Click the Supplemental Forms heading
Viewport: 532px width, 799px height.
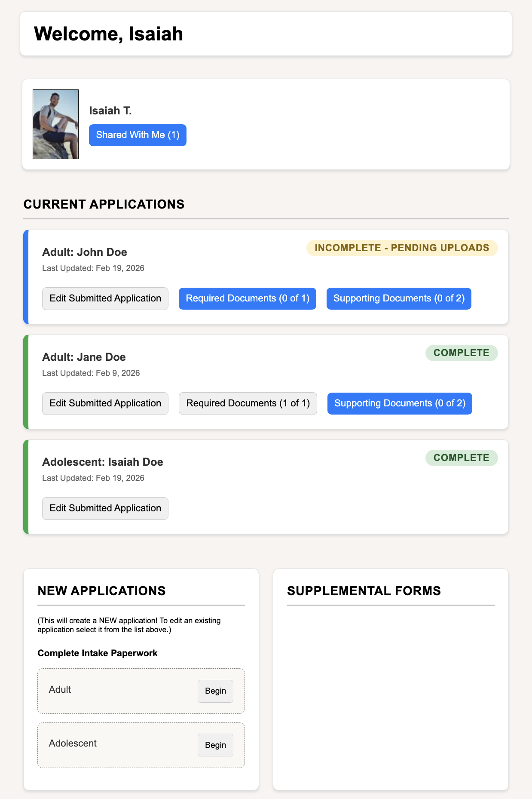(364, 591)
